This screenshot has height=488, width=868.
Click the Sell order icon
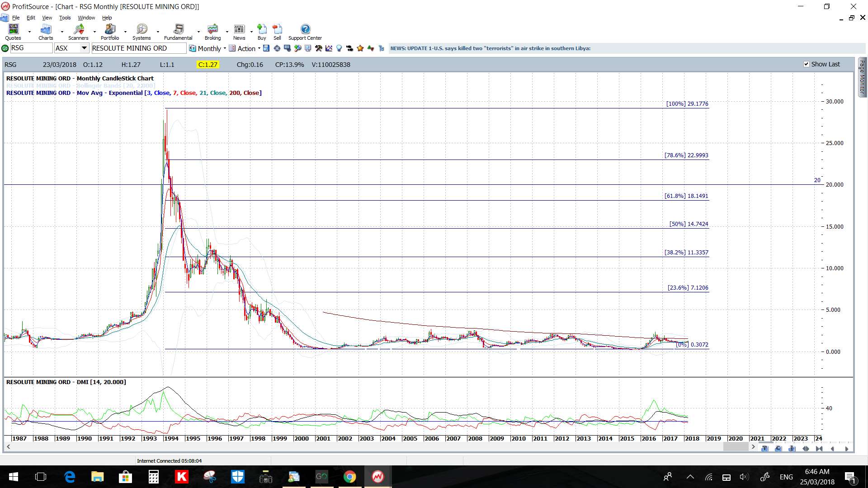tap(277, 32)
